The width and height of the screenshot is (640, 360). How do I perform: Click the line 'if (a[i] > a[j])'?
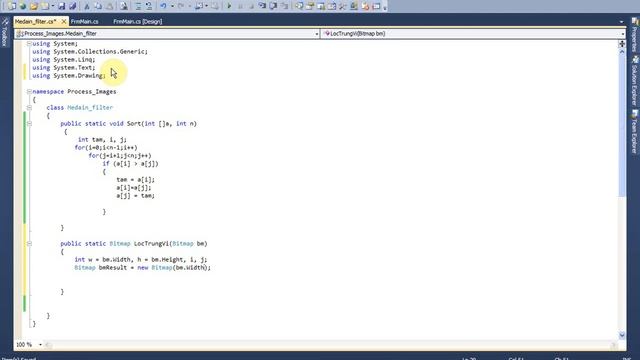click(130, 164)
